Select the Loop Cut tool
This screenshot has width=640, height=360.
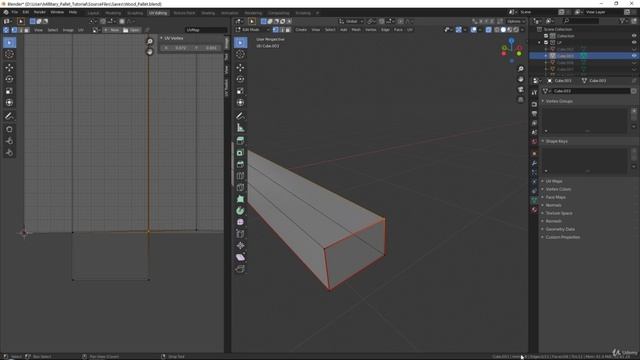click(241, 176)
